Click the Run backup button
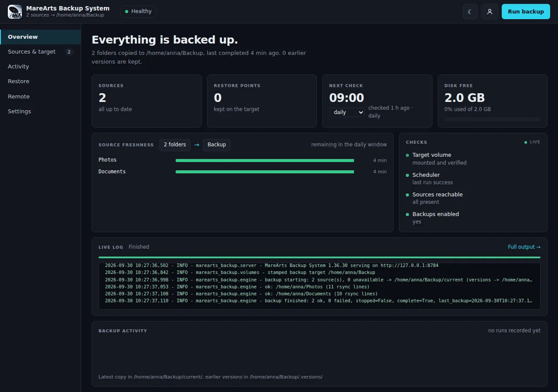Screen dimensions: 558x392 [526, 12]
